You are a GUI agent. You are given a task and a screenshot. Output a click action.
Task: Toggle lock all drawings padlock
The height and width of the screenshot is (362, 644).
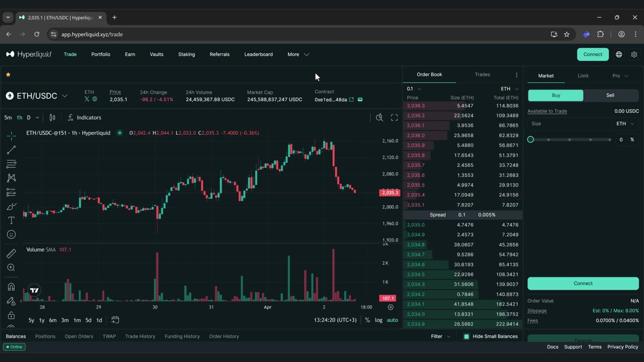[x=11, y=315]
